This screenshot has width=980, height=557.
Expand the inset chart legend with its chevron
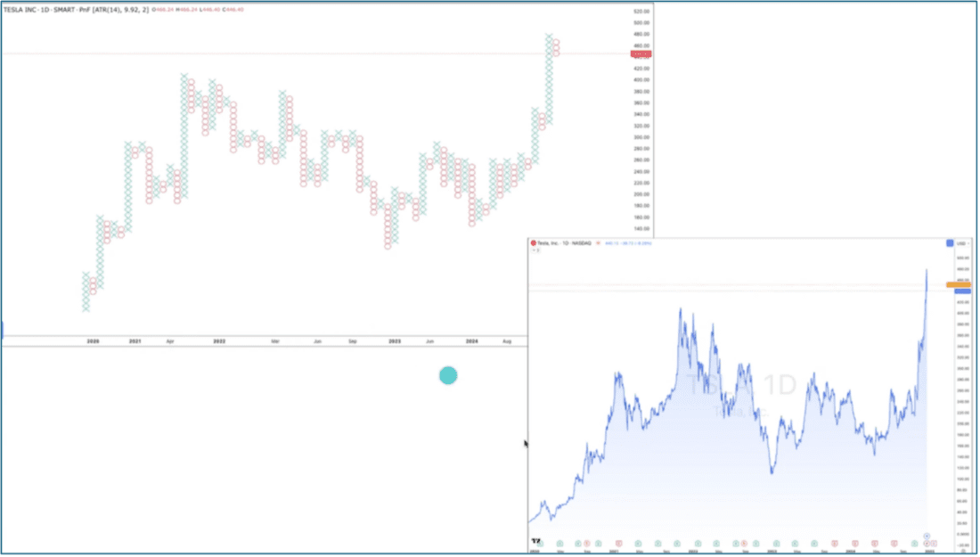point(534,250)
